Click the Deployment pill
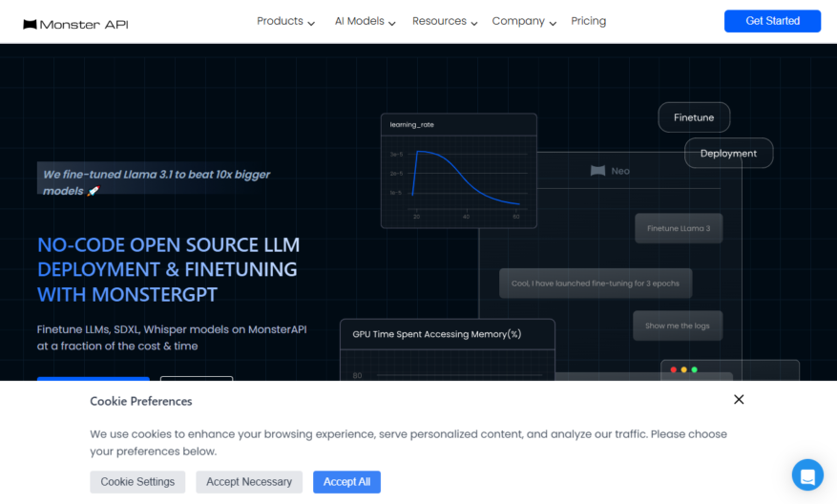This screenshot has width=837, height=504. [728, 154]
